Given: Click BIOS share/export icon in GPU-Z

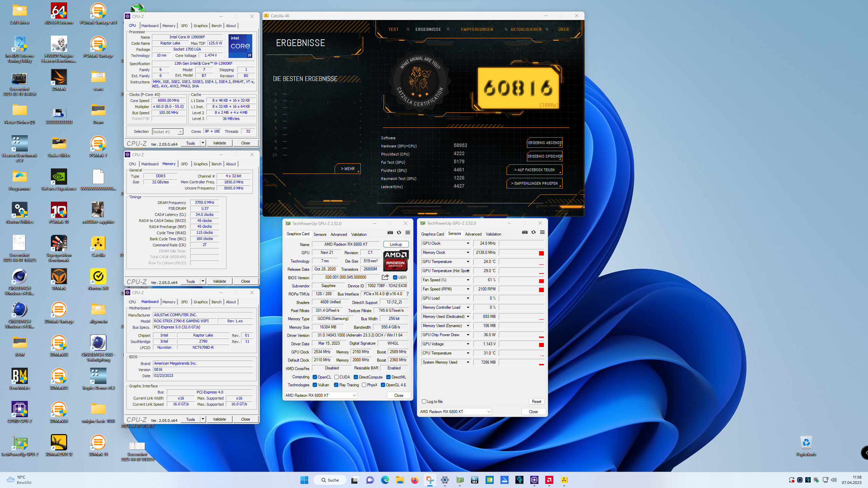Looking at the screenshot, I should point(385,277).
